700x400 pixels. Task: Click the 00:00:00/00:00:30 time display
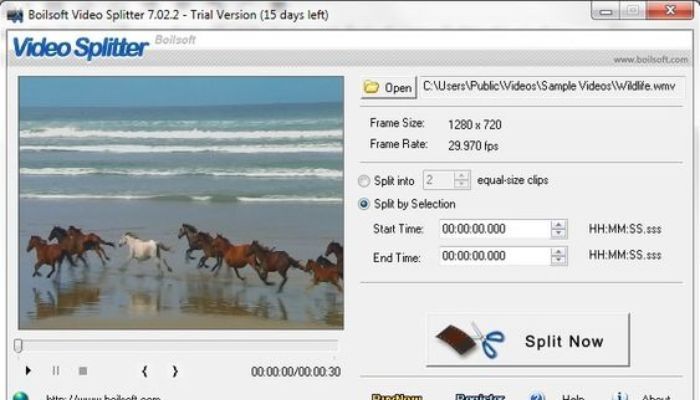pyautogui.click(x=296, y=371)
